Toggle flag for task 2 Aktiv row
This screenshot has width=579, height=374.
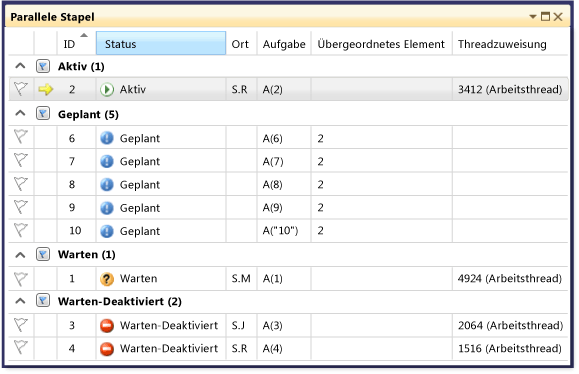point(21,89)
